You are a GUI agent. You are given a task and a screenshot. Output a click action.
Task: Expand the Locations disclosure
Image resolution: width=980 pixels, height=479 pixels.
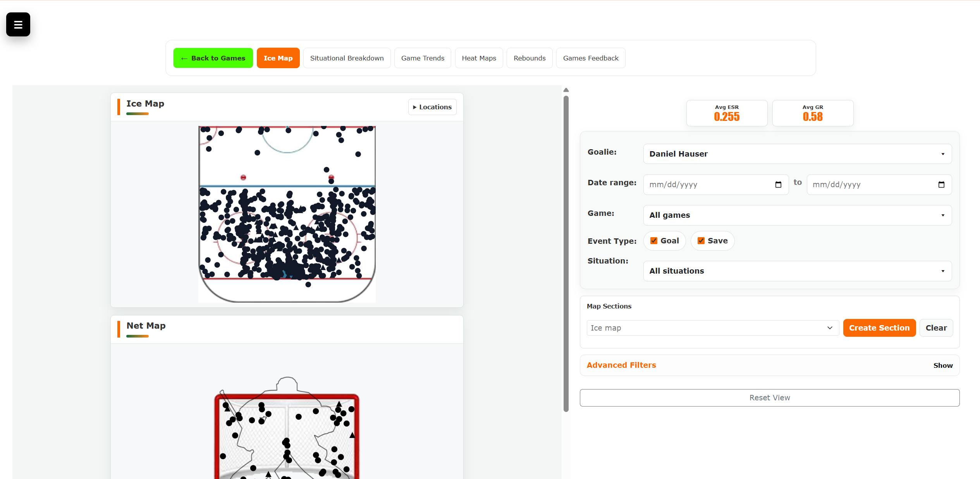click(x=432, y=107)
